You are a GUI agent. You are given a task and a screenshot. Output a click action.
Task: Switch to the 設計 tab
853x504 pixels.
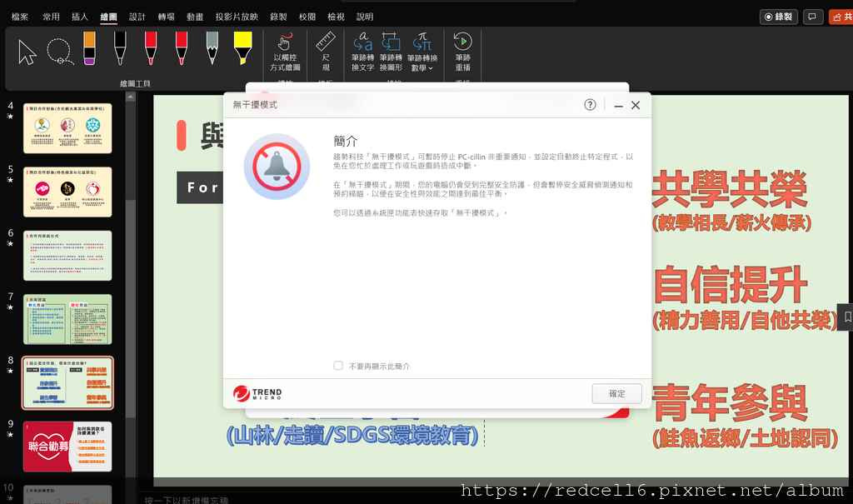click(137, 17)
